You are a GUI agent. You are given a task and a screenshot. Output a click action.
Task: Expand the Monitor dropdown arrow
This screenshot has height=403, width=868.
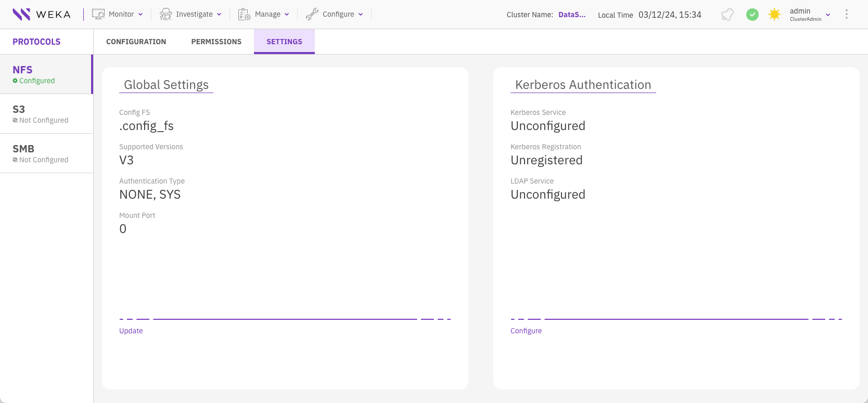(x=141, y=15)
